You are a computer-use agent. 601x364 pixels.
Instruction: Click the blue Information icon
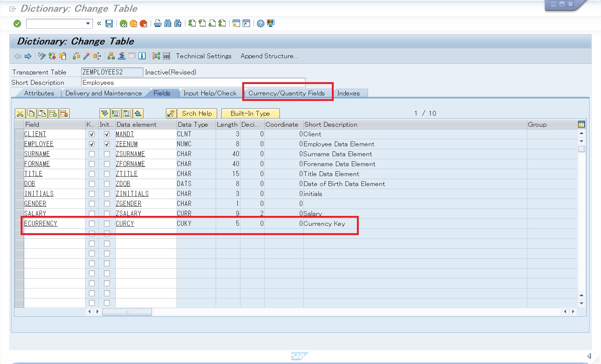coord(142,56)
